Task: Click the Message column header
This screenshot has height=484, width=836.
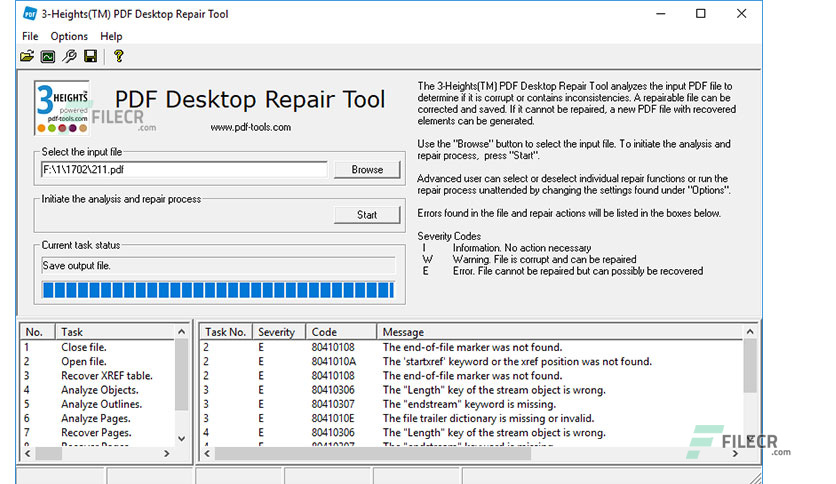Action: coord(560,332)
